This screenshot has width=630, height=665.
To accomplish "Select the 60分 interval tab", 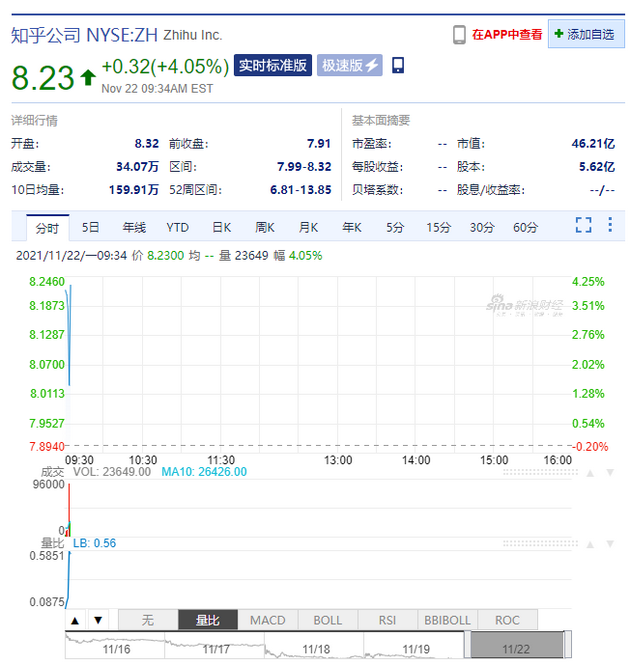I will 525,228.
